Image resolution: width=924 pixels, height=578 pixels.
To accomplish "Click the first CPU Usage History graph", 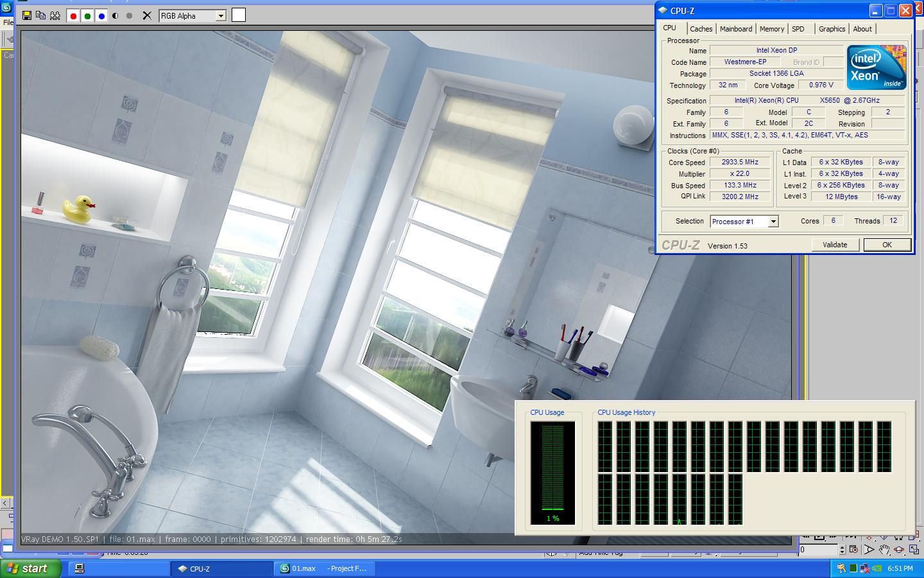I will coord(605,446).
